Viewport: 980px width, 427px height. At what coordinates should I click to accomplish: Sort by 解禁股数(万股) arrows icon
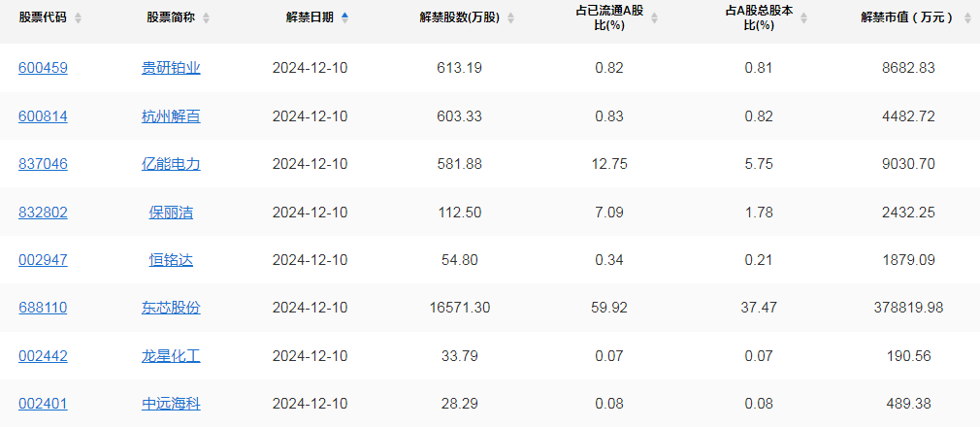[510, 18]
